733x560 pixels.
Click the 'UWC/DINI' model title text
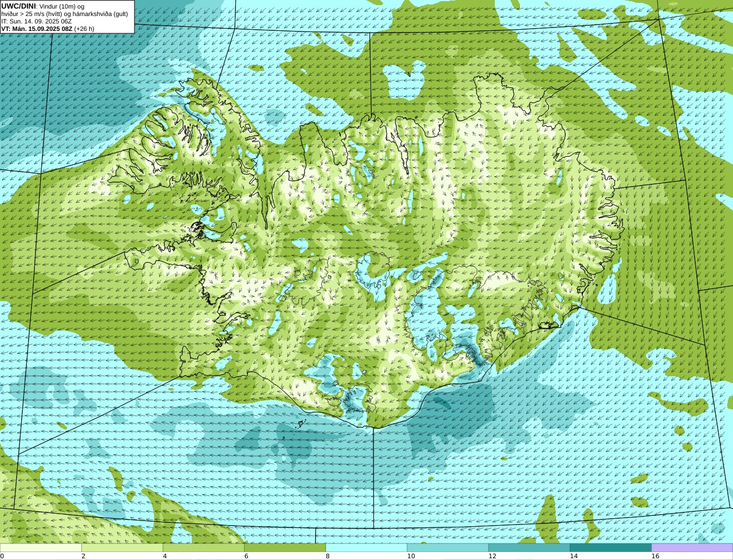click(x=19, y=6)
